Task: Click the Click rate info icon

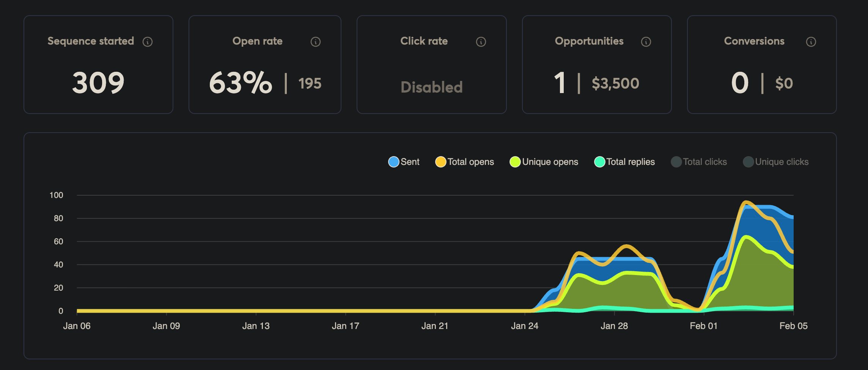Action: [x=481, y=42]
